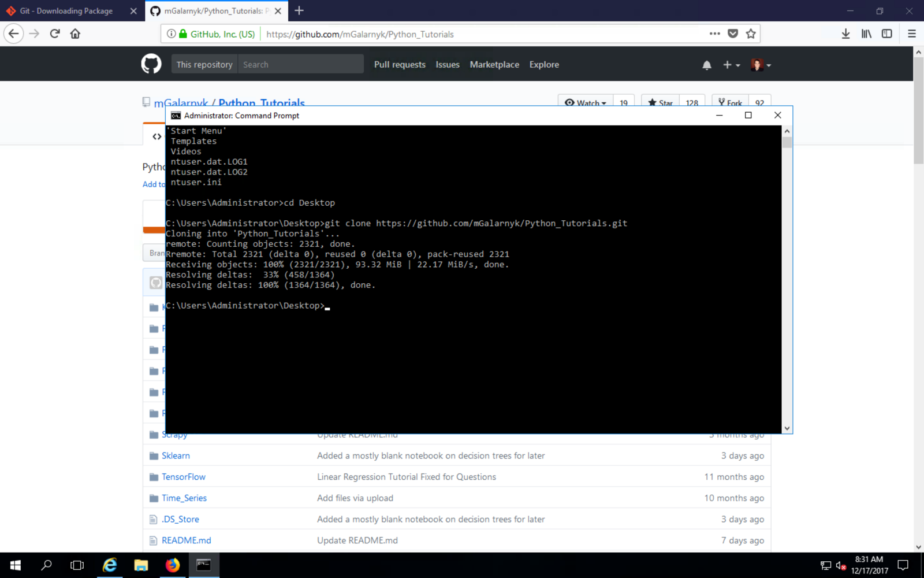Open the Time_Series folder
This screenshot has width=924, height=578.
[x=184, y=498]
